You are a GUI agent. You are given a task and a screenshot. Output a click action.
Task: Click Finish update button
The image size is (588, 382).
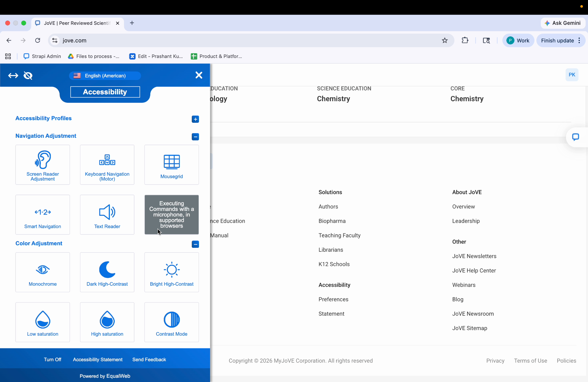tap(557, 40)
